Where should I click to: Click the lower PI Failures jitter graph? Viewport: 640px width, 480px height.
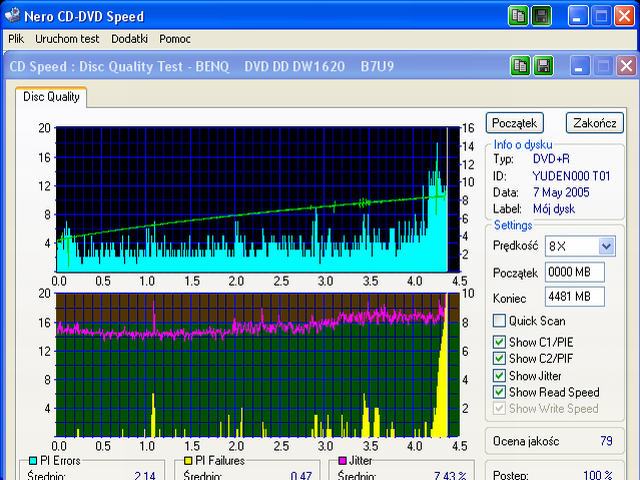tap(258, 365)
